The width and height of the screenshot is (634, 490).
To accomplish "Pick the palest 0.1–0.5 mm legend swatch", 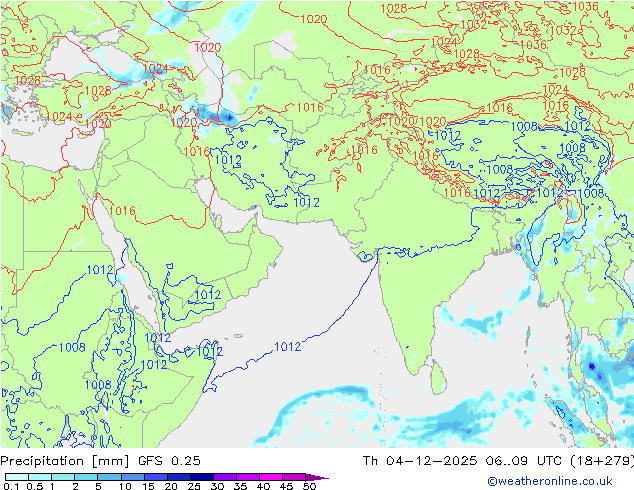I will click(17, 477).
